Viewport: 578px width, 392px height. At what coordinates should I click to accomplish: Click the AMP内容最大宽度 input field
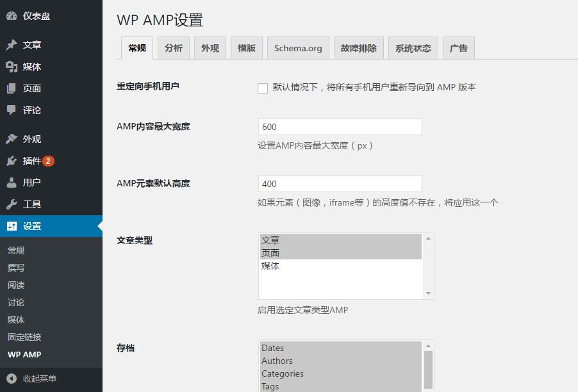tap(340, 127)
